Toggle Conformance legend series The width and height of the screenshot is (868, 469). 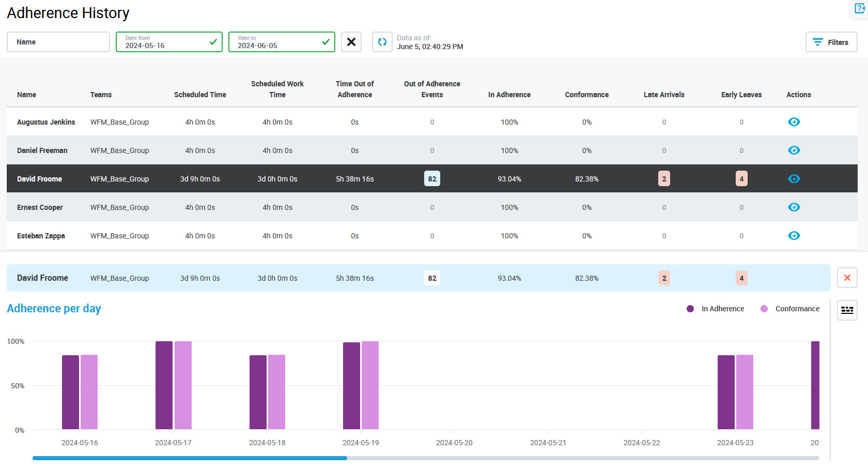click(x=791, y=309)
